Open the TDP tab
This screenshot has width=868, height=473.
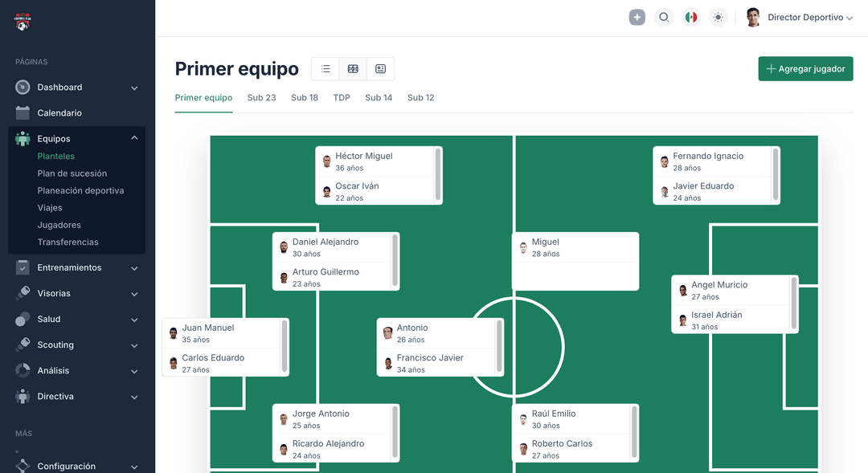point(342,98)
